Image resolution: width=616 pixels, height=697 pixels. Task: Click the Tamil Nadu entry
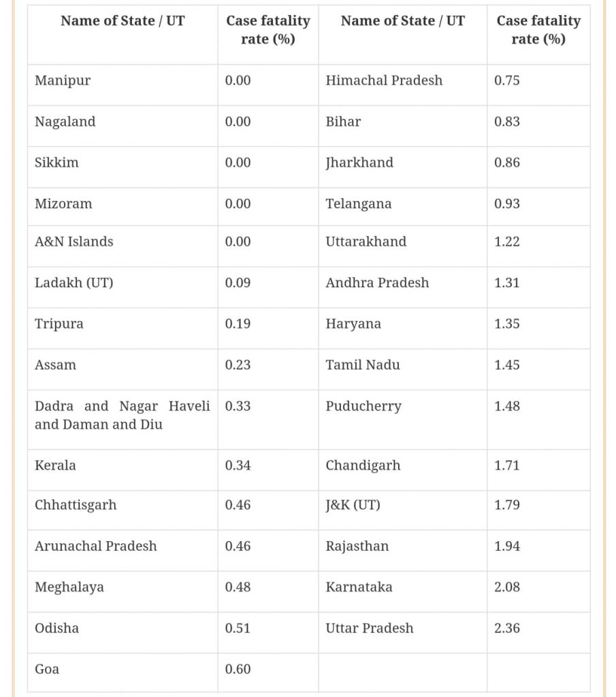coord(403,370)
